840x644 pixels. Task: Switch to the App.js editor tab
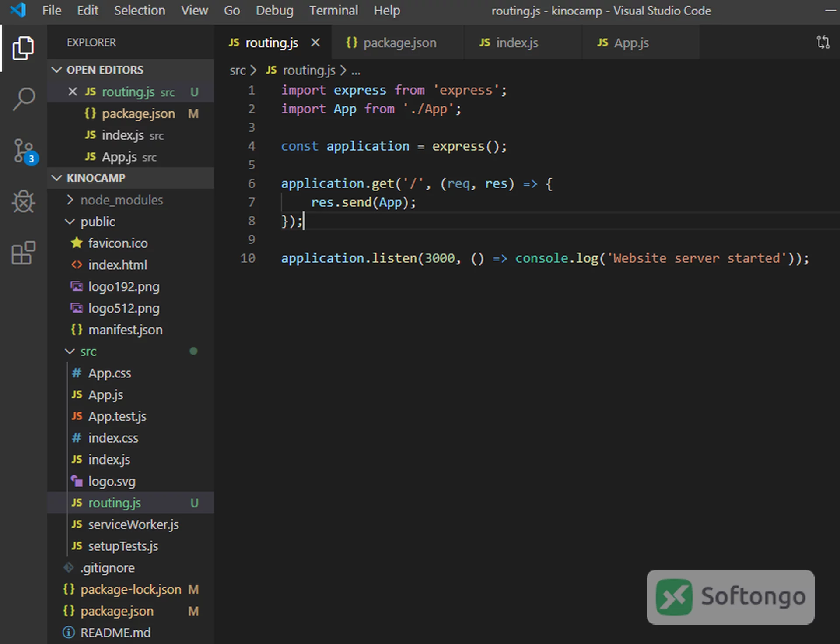[640, 42]
